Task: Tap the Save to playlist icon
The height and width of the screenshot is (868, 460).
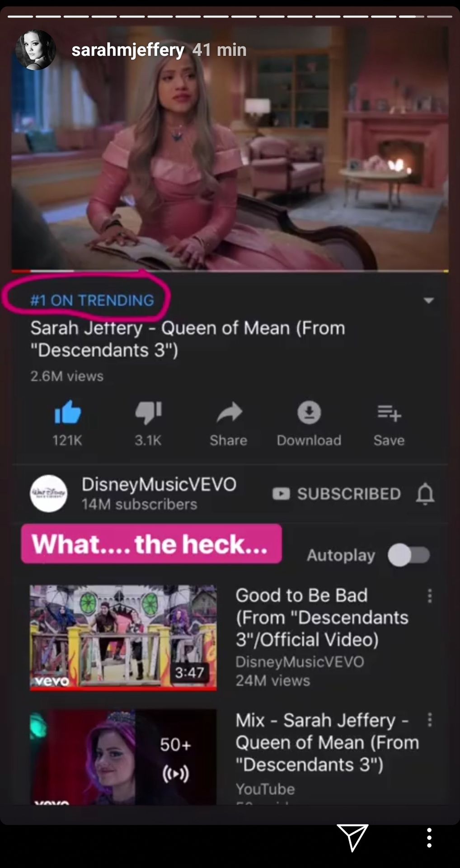Action: point(389,413)
